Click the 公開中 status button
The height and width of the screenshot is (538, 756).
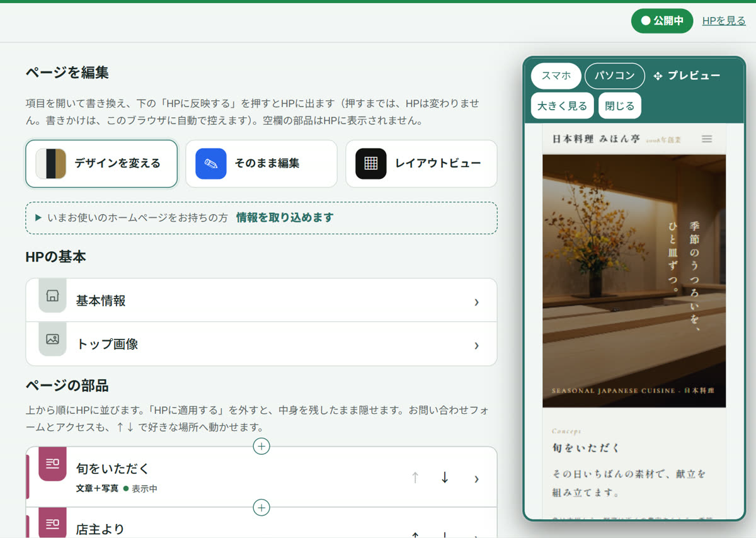pos(662,21)
